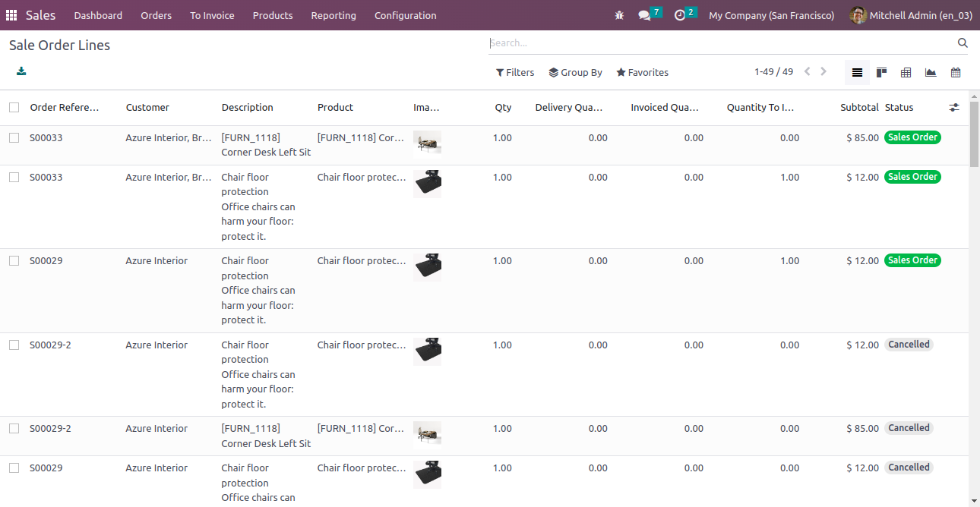Image resolution: width=980 pixels, height=507 pixels.
Task: Switch to pivot table view
Action: (906, 73)
